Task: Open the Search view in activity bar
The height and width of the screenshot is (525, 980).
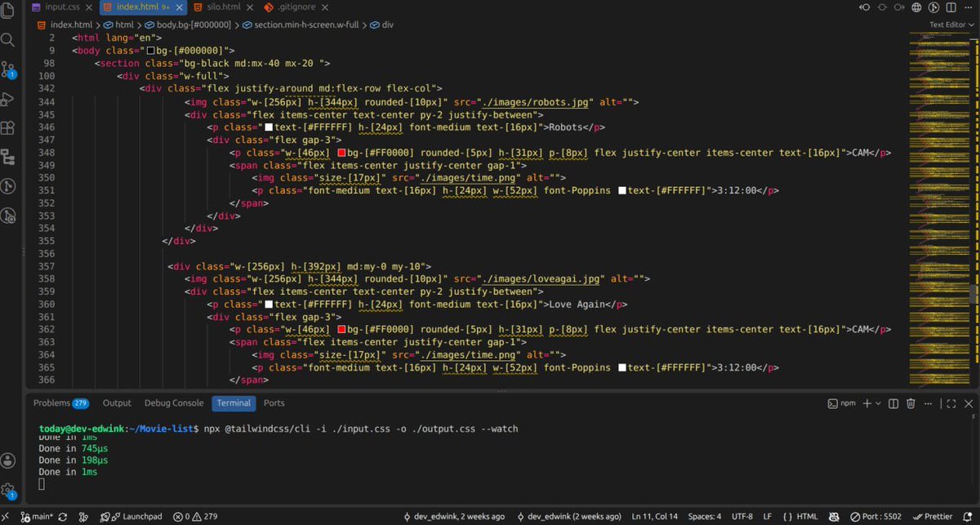Action: click(8, 39)
